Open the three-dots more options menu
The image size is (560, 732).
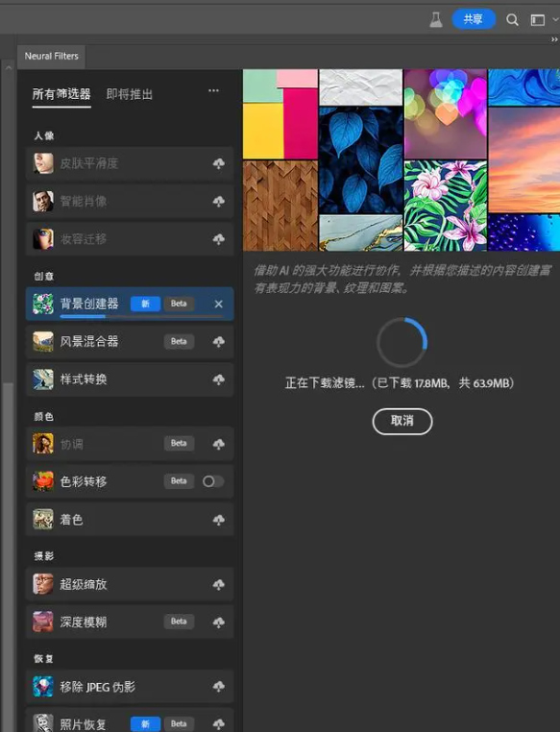point(213,90)
